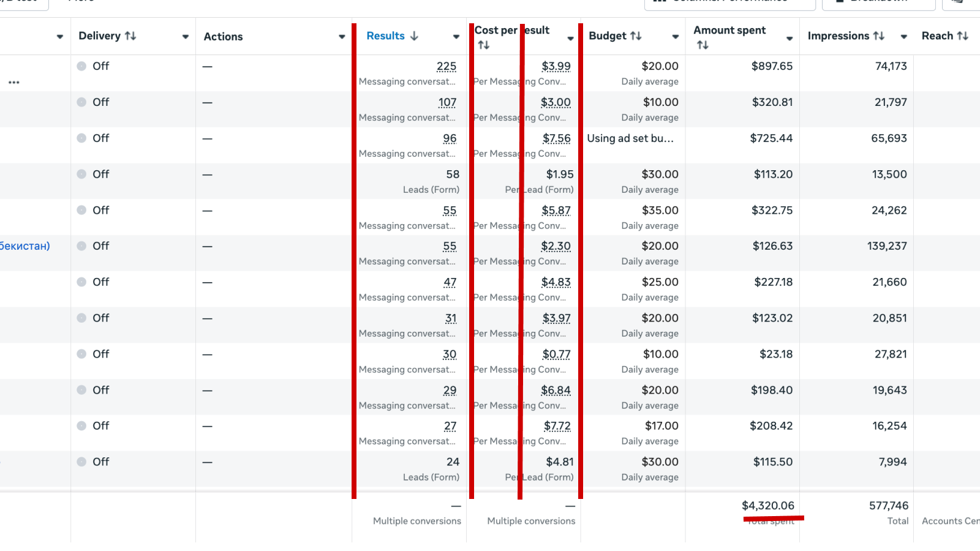
Task: Sort by Amount spent arrows icon
Action: click(x=703, y=45)
